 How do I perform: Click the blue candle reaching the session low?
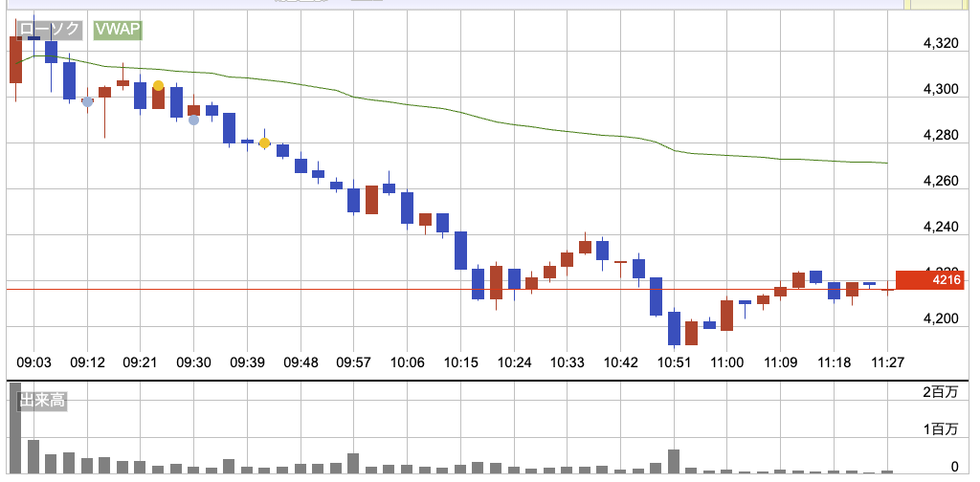point(674,328)
